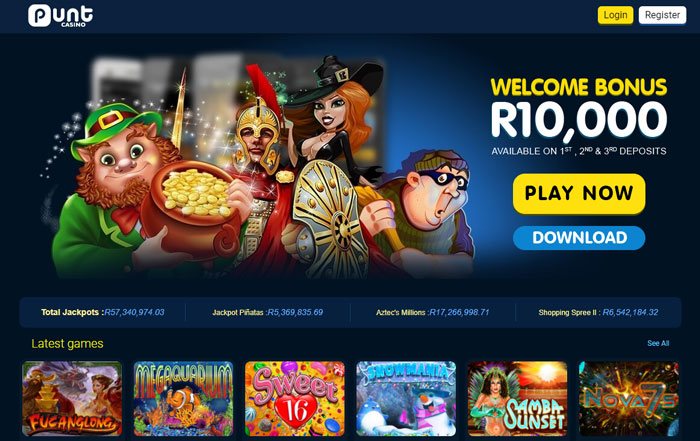This screenshot has width=700, height=441.
Task: Open the Nova 7s game thumbnail
Action: coord(629,399)
